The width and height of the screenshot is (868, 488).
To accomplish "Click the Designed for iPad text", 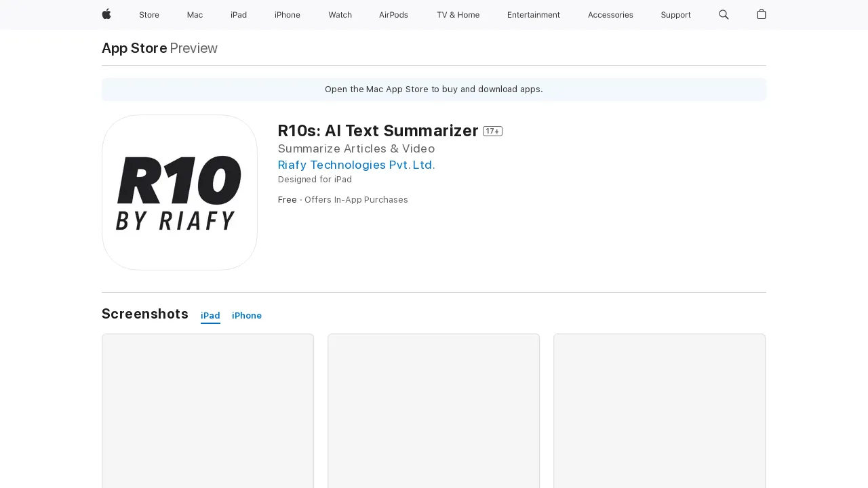I will pos(315,180).
